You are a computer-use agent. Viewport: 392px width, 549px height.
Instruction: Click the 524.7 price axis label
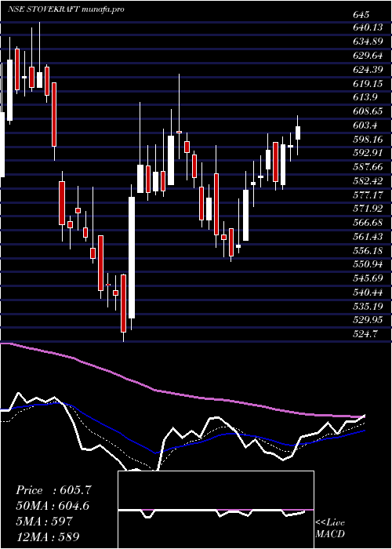(365, 333)
